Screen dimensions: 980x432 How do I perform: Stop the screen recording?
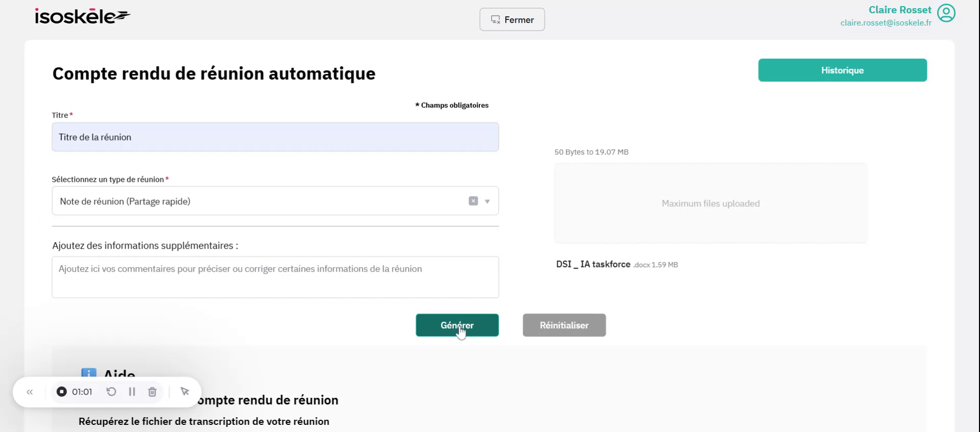click(62, 392)
